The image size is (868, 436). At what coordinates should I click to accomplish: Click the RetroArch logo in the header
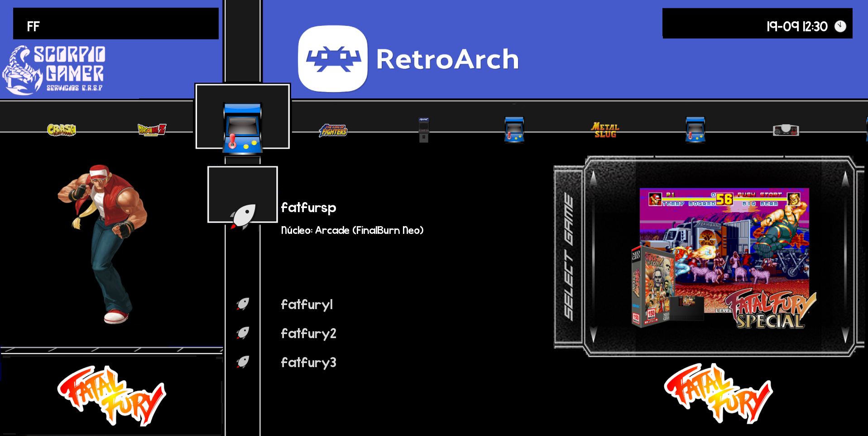(333, 59)
